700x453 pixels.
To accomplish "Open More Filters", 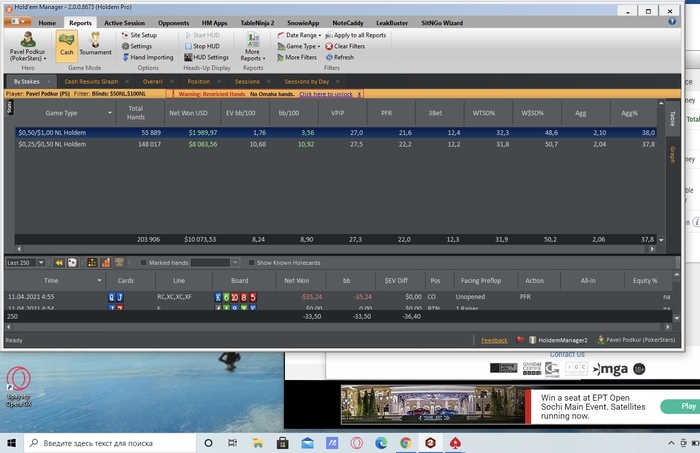I will point(296,58).
